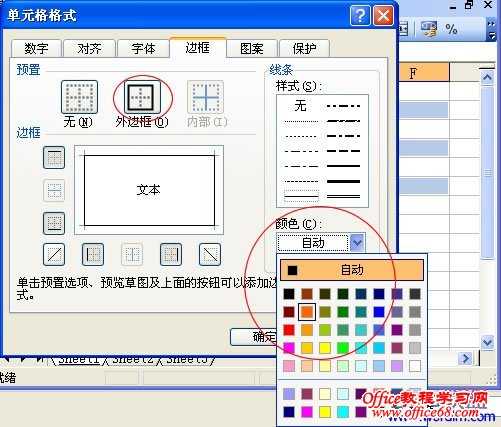Click the percent style toolbar icon in Excel
501x427 pixels.
click(451, 29)
